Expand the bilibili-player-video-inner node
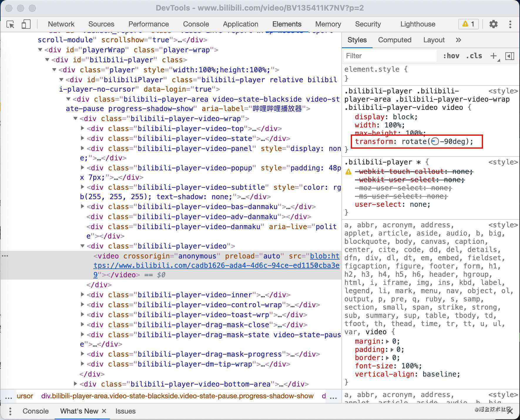520x420 pixels. 83,295
